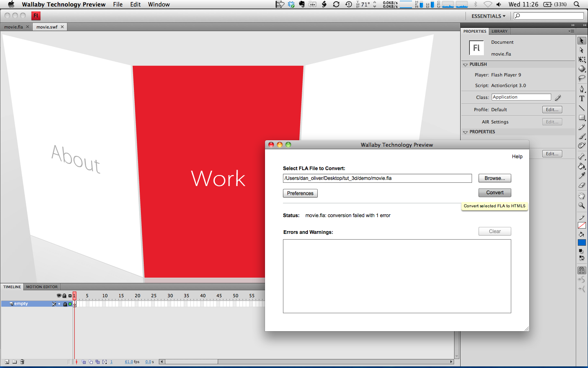Image resolution: width=588 pixels, height=368 pixels.
Task: Toggle lock all layers padlock header icon
Action: click(65, 295)
